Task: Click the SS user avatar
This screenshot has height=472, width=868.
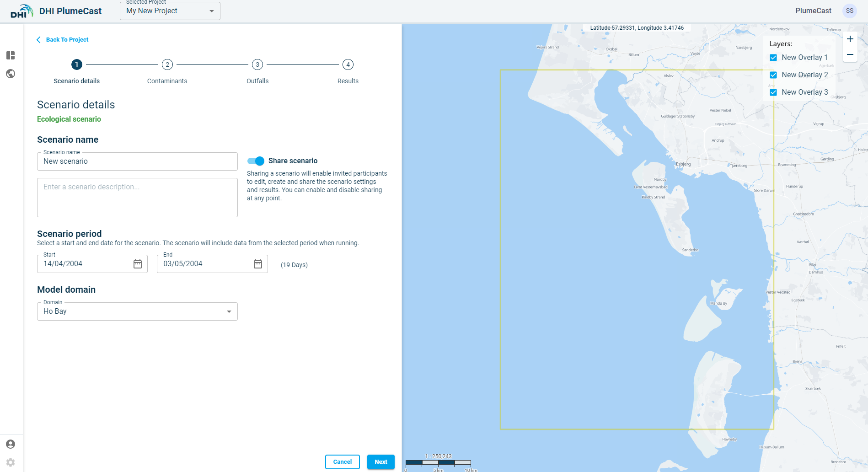Action: (849, 11)
